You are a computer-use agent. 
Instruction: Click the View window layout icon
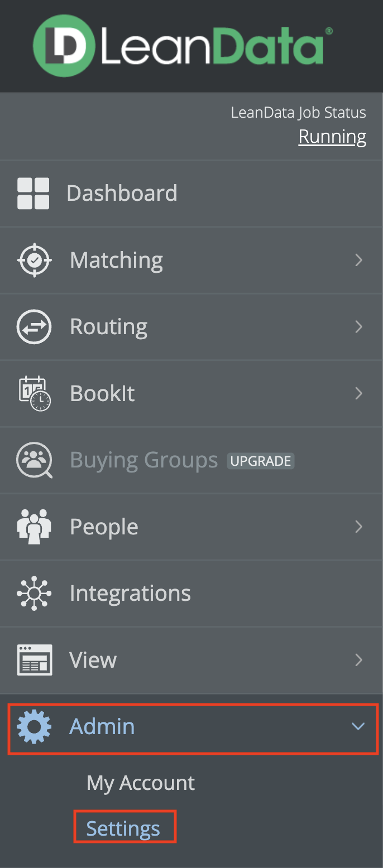click(35, 660)
